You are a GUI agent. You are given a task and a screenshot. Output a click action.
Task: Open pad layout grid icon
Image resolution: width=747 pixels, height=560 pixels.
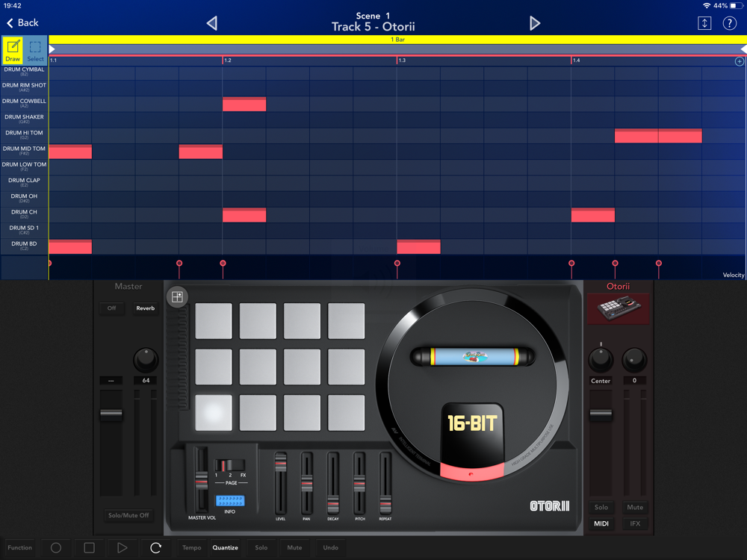pos(177,297)
